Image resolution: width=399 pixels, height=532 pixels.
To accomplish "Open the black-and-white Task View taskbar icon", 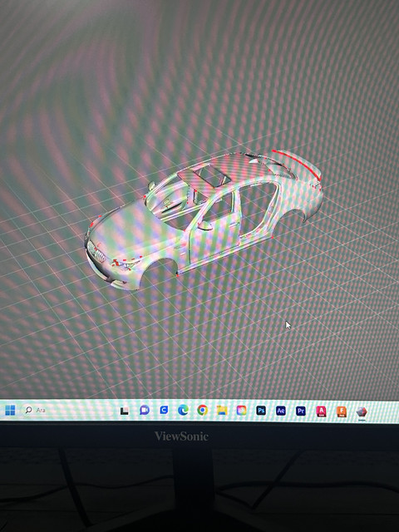I will pyautogui.click(x=125, y=411).
